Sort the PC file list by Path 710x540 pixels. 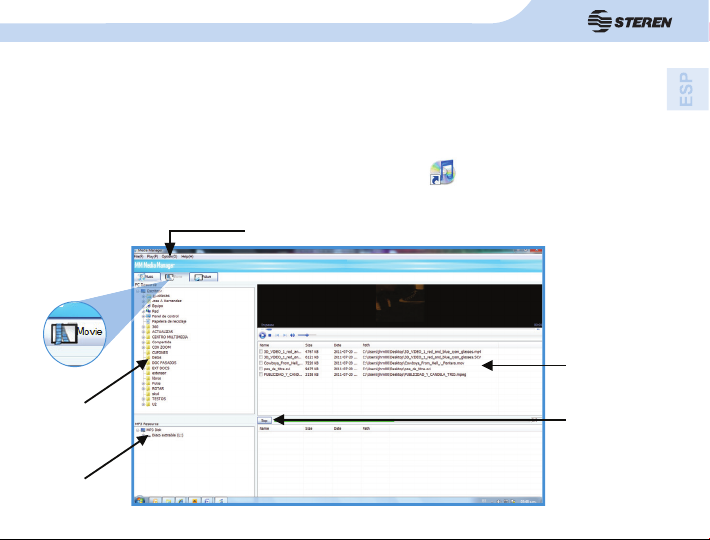point(430,345)
